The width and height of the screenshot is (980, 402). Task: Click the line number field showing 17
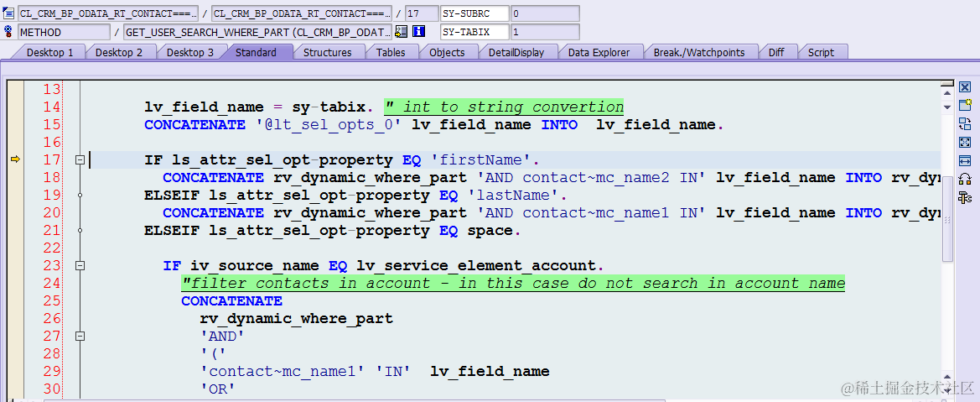[421, 13]
